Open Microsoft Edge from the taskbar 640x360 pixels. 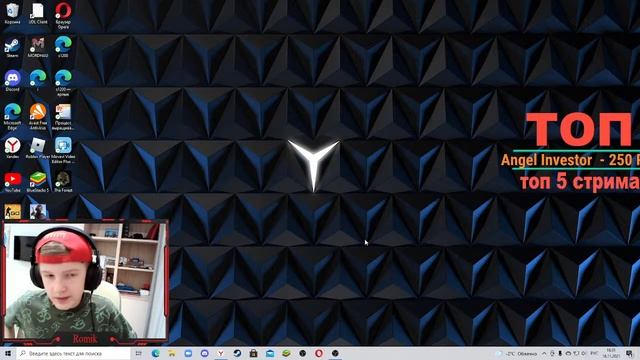point(156,353)
